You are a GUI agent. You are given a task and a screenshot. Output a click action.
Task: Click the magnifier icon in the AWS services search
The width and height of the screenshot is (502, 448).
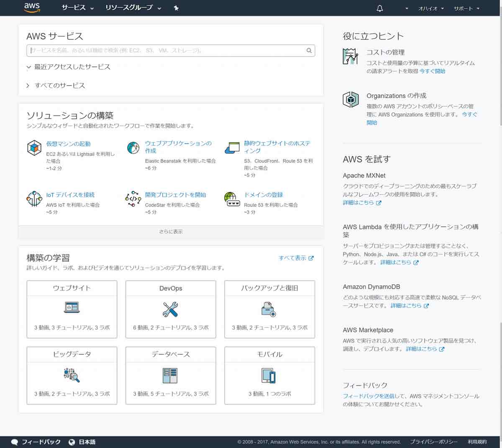click(309, 50)
